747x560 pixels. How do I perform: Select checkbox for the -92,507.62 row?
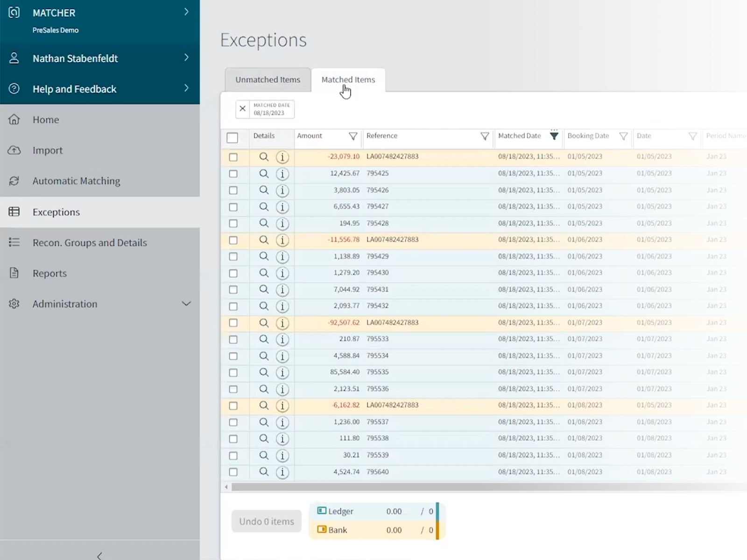[x=233, y=323]
